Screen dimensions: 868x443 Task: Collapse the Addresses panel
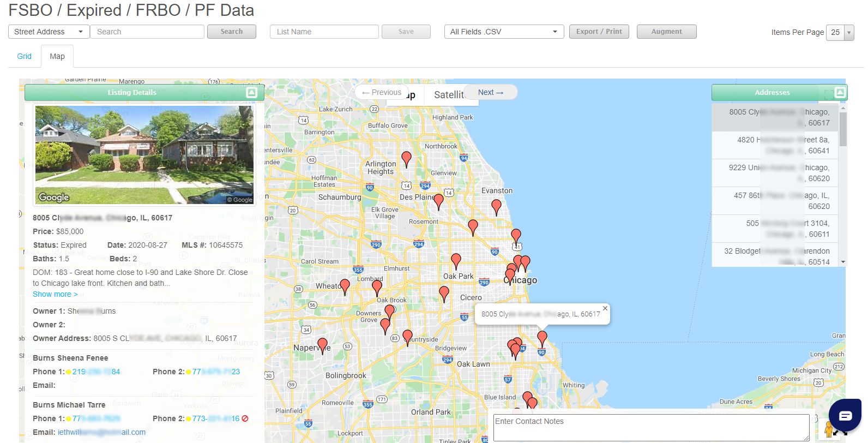pos(840,93)
